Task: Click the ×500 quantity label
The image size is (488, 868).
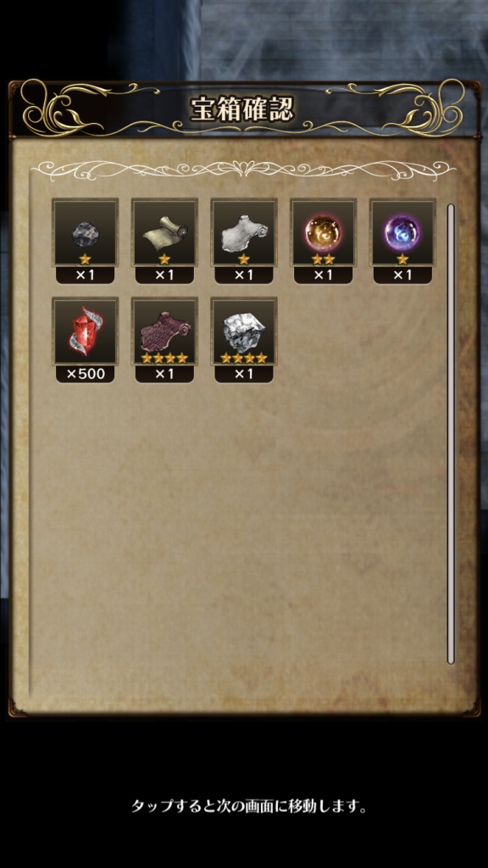Action: coord(86,374)
